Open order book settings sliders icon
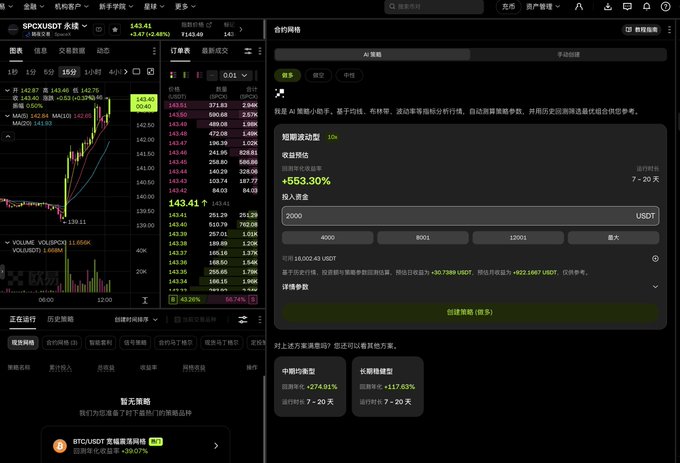The width and height of the screenshot is (680, 463). pyautogui.click(x=248, y=51)
